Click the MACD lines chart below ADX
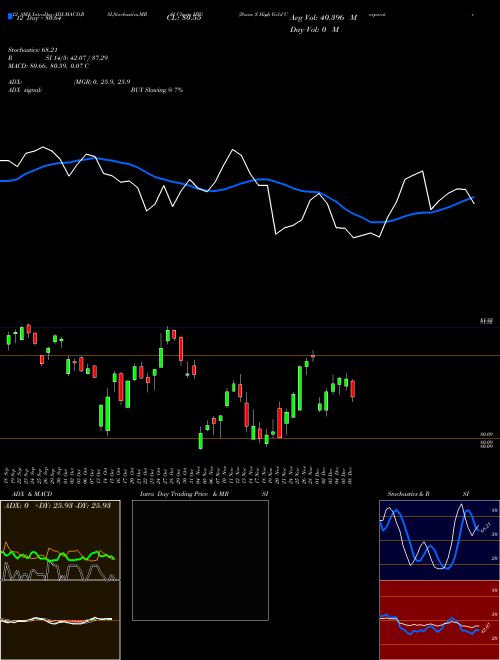 click(x=60, y=620)
